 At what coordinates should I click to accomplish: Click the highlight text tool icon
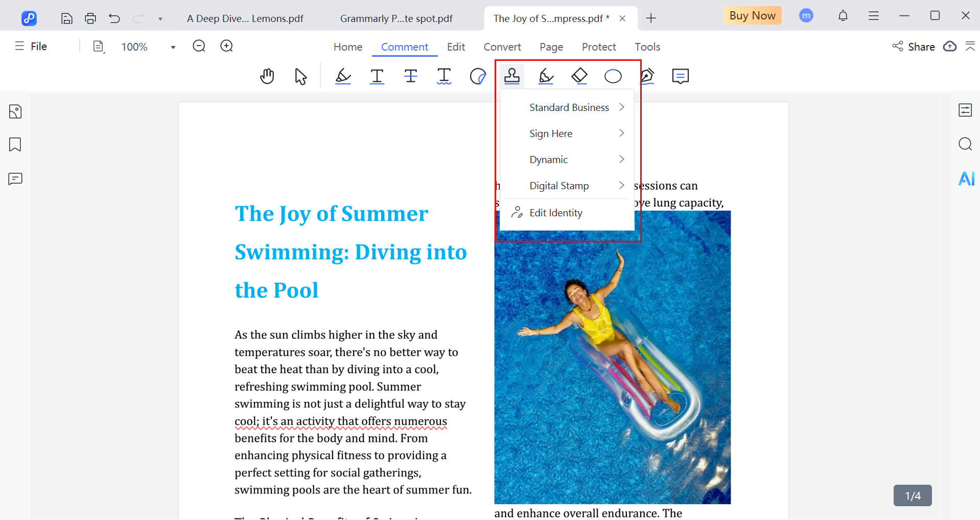343,77
